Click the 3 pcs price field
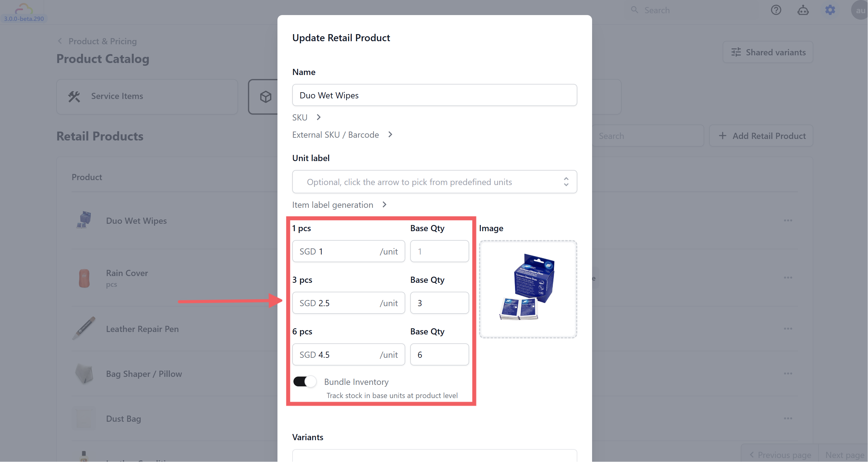 point(348,303)
